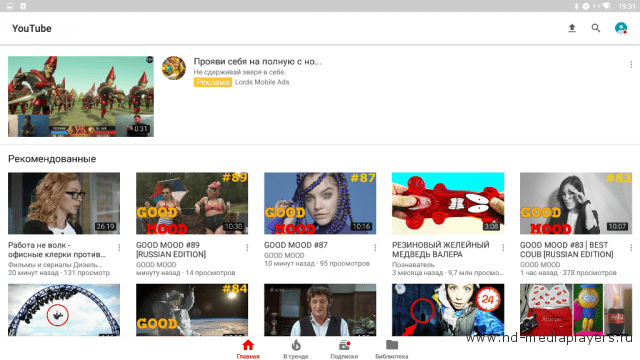Play the GOOD MOOD #89 thumbnail

coord(192,203)
